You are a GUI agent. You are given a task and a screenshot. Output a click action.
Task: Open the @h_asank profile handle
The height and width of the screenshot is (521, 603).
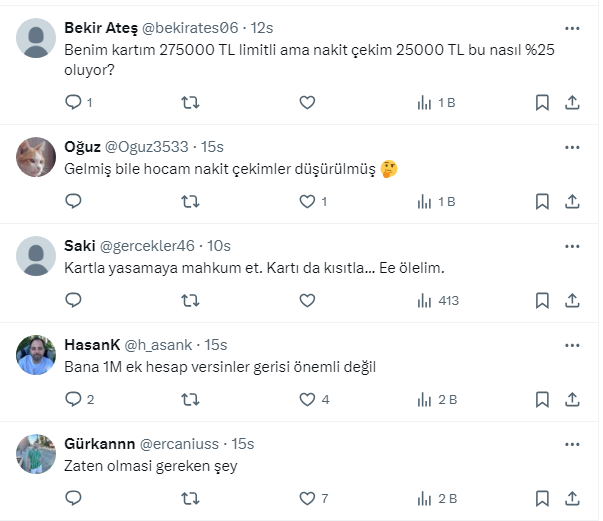tap(160, 345)
